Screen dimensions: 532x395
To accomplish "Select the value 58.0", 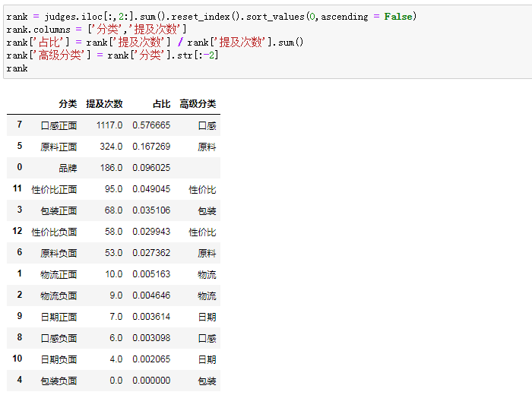I will pos(114,232).
